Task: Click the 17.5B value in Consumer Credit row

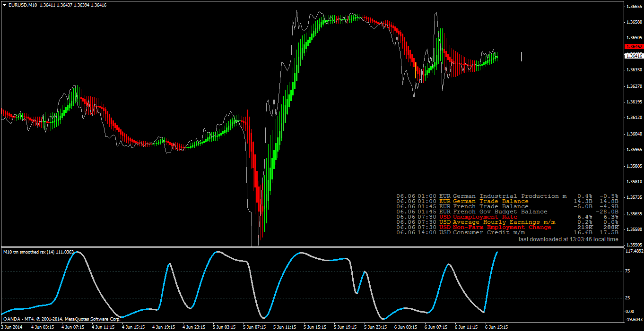Action: click(609, 232)
